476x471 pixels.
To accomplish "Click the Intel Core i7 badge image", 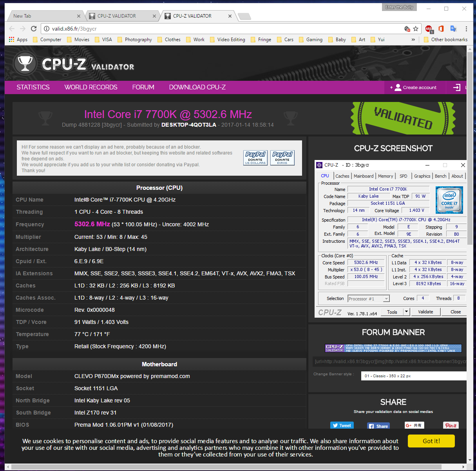I will click(x=449, y=200).
